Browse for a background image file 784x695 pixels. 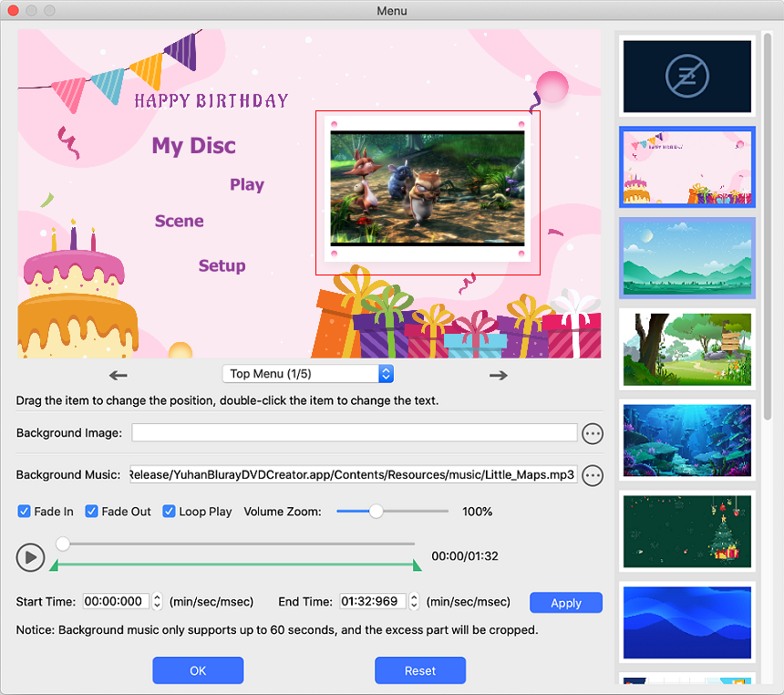click(x=593, y=433)
